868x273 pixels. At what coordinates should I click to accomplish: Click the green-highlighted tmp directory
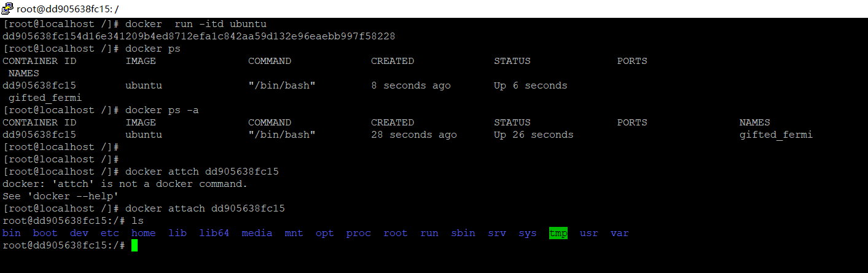[558, 233]
